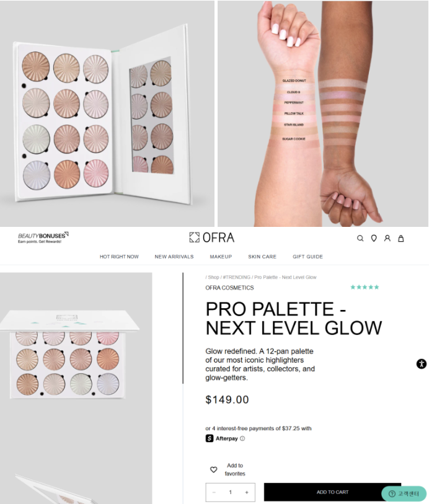429x504 pixels.
Task: Select the quantity input field
Action: 231,492
